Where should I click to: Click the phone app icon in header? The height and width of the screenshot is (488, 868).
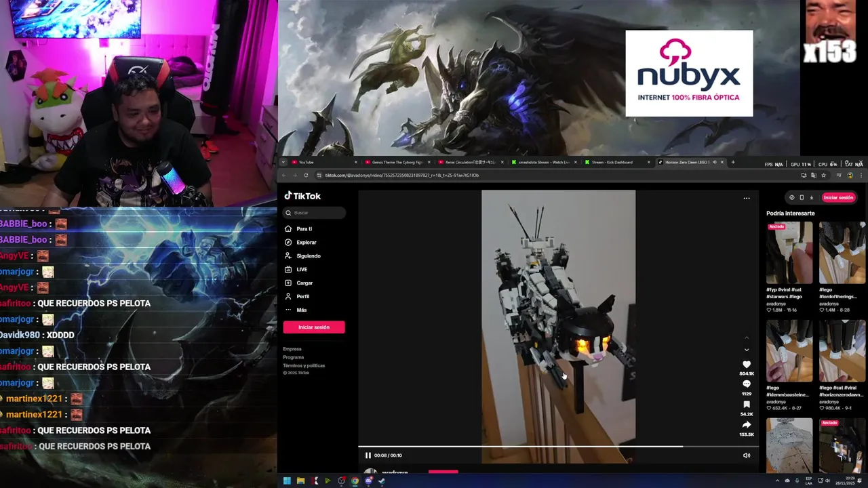(802, 197)
